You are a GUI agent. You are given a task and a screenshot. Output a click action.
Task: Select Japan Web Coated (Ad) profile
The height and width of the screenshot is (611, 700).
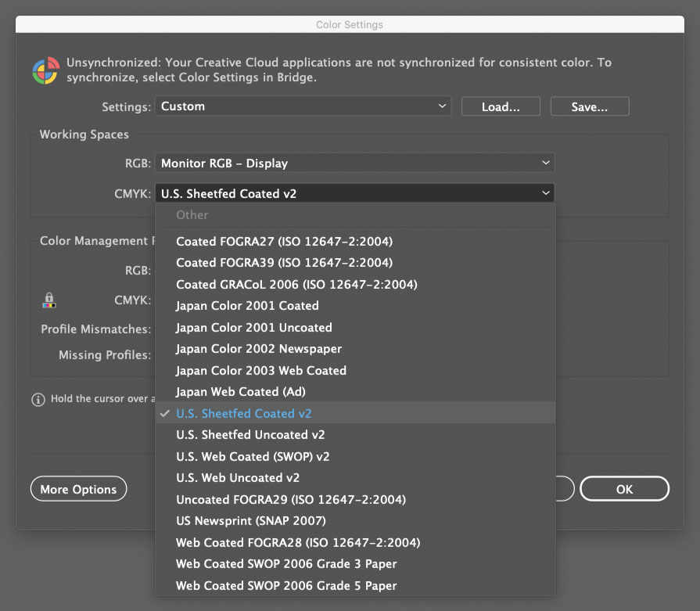(242, 392)
